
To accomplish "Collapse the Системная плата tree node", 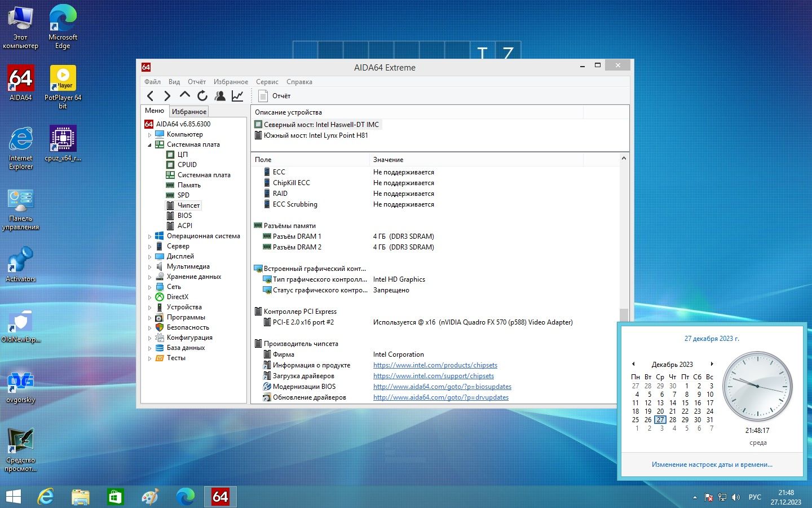I will click(x=149, y=145).
